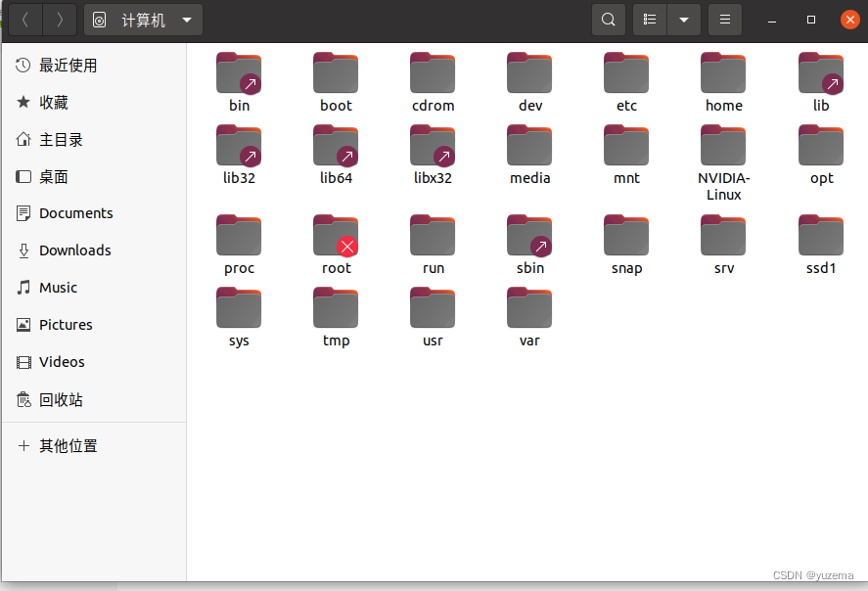Select the ssd1 folder icon
Screen dimensions: 868x591
tap(821, 235)
